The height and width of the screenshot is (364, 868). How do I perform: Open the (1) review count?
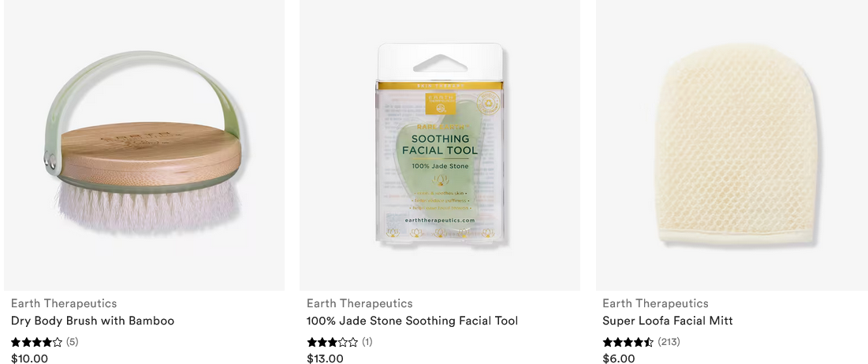point(367,342)
